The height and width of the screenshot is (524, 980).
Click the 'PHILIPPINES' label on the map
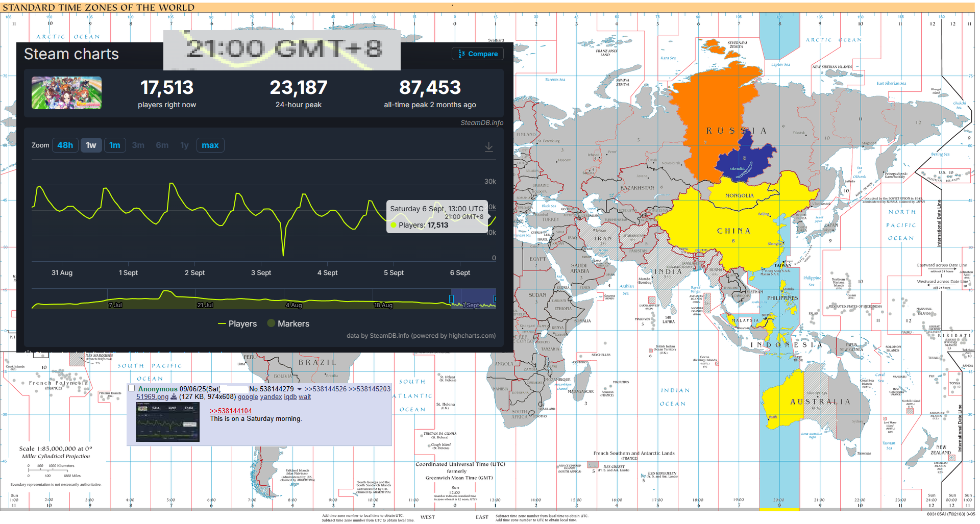(782, 298)
